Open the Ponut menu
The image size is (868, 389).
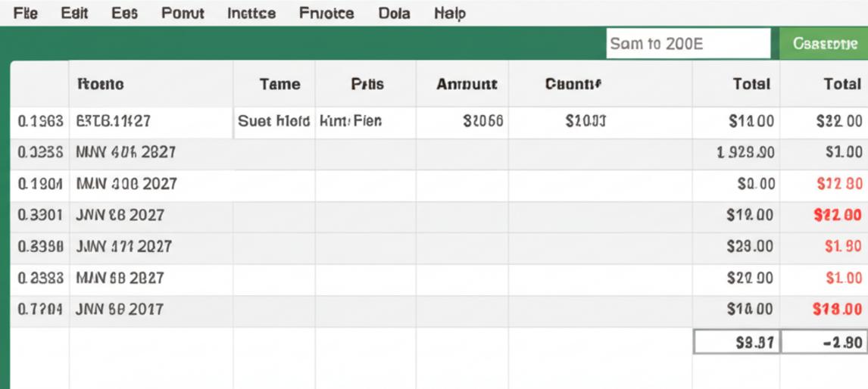tap(183, 13)
